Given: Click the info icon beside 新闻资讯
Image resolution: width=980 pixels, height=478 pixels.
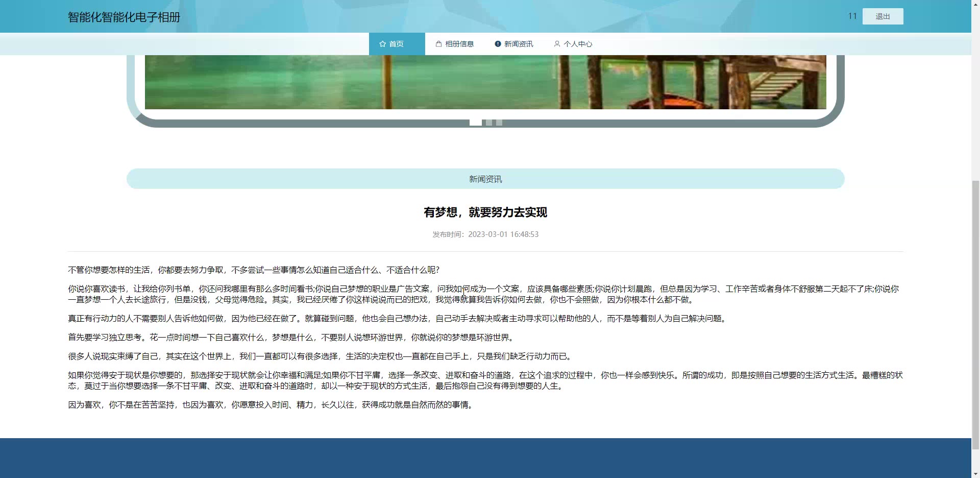Looking at the screenshot, I should point(498,44).
